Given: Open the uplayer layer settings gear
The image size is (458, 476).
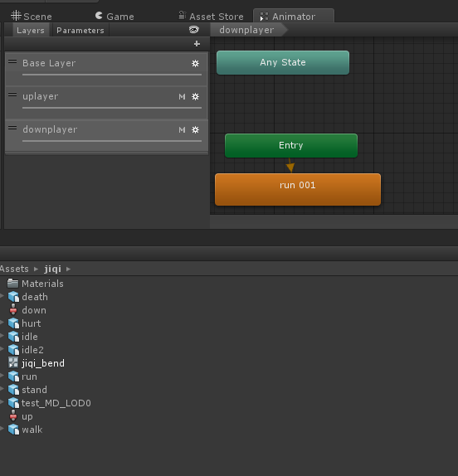Looking at the screenshot, I should point(195,97).
